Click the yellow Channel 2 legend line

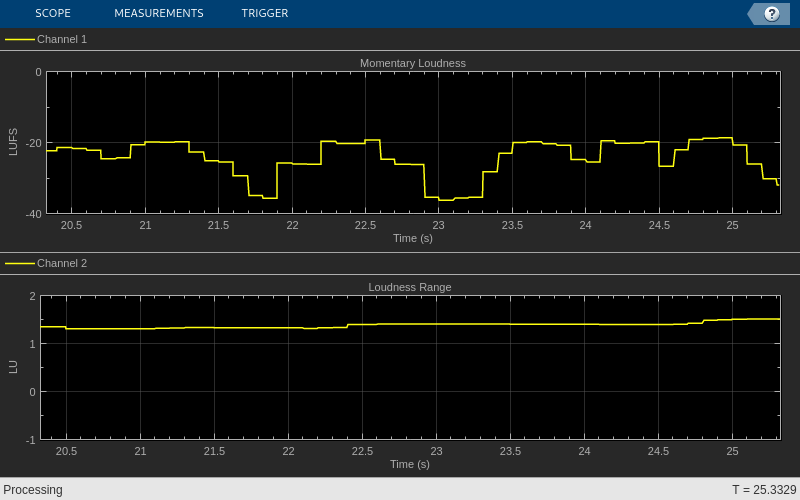click(20, 263)
